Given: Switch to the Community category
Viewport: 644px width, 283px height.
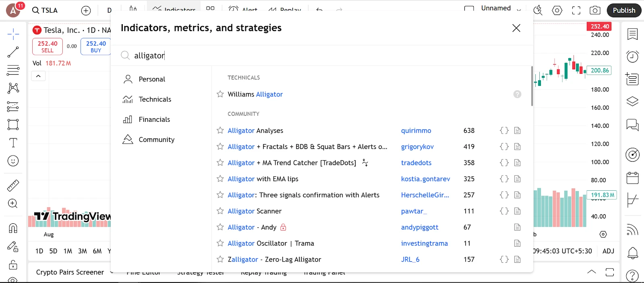Looking at the screenshot, I should [x=156, y=139].
